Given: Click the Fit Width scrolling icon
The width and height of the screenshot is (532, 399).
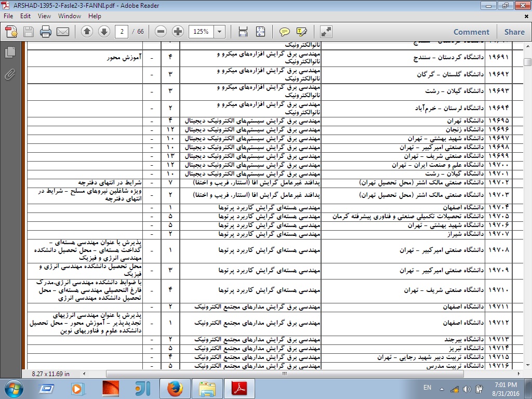Looking at the screenshot, I should (x=243, y=32).
